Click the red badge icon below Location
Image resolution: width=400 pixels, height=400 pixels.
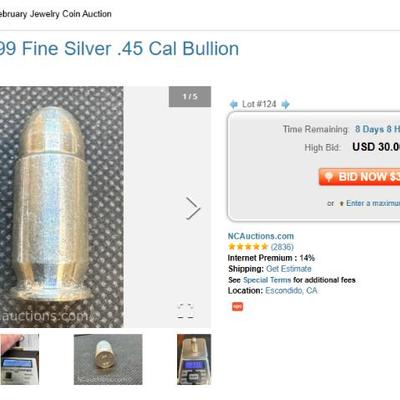click(x=237, y=306)
